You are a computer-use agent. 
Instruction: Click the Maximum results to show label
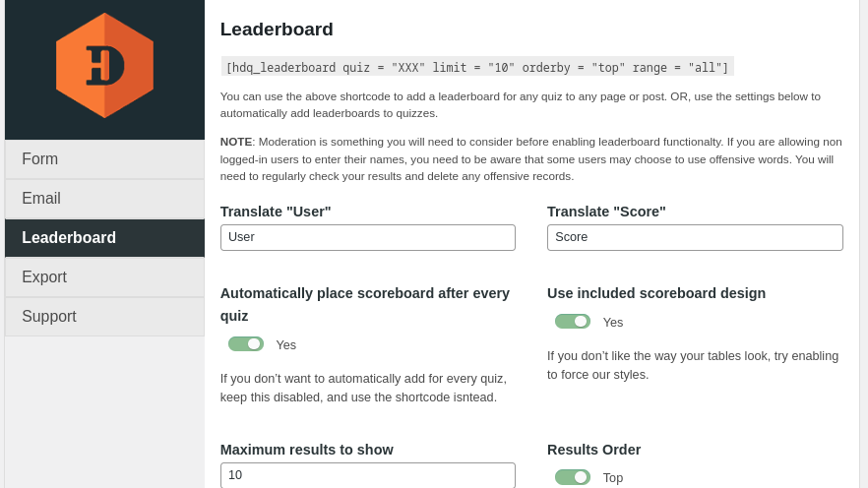click(x=306, y=450)
